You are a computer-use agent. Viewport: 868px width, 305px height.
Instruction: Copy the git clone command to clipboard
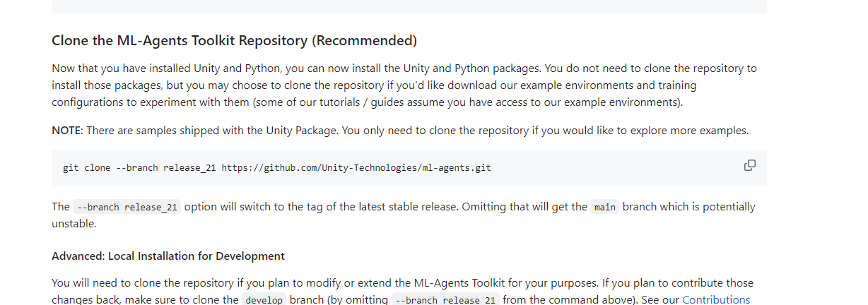tap(750, 165)
